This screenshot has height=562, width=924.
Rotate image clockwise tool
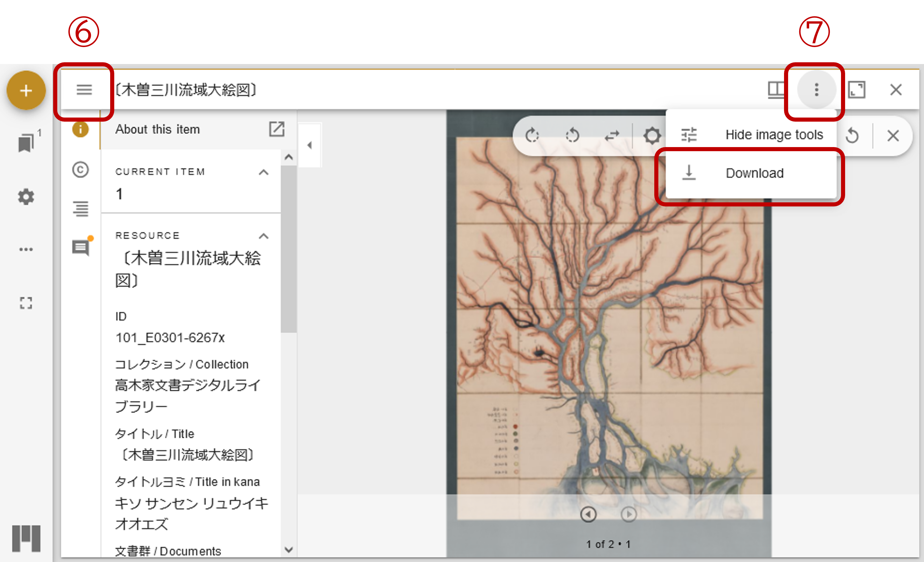(x=532, y=135)
